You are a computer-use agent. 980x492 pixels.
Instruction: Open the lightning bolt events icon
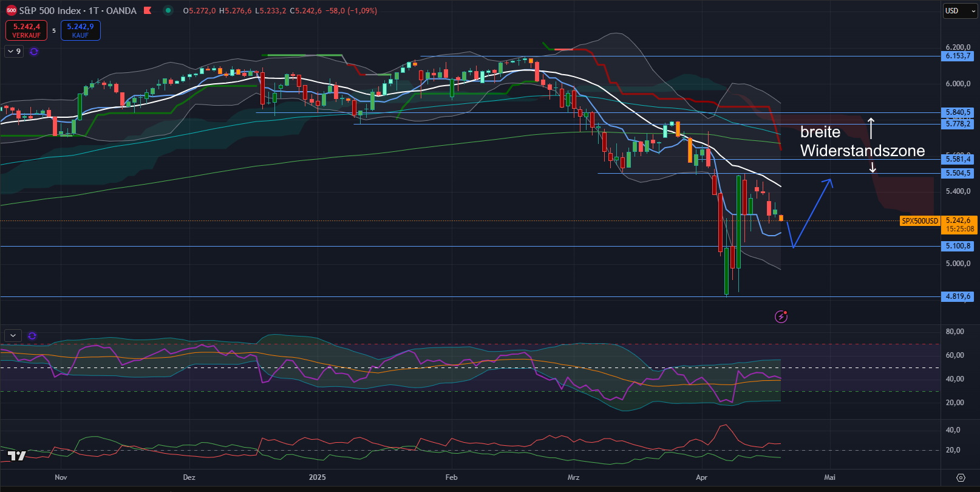click(781, 316)
